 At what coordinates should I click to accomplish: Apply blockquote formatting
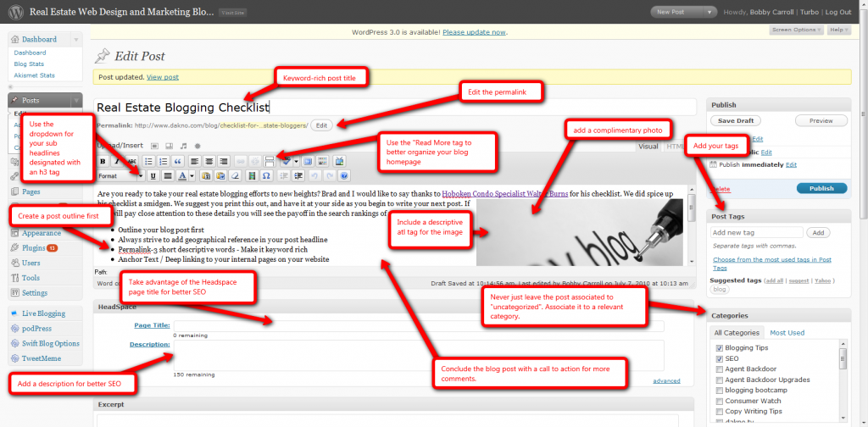178,161
